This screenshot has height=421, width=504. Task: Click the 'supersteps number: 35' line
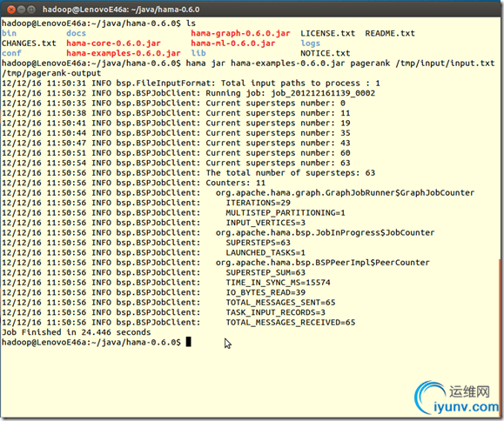click(176, 133)
